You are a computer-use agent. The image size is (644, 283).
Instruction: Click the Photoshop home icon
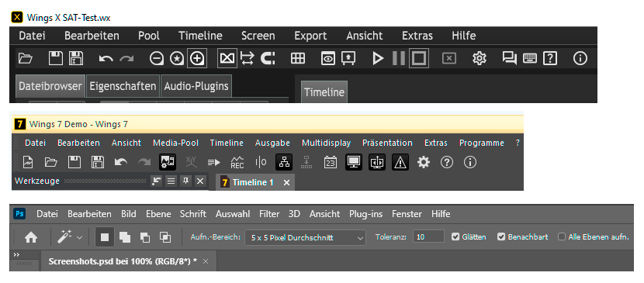pos(31,237)
